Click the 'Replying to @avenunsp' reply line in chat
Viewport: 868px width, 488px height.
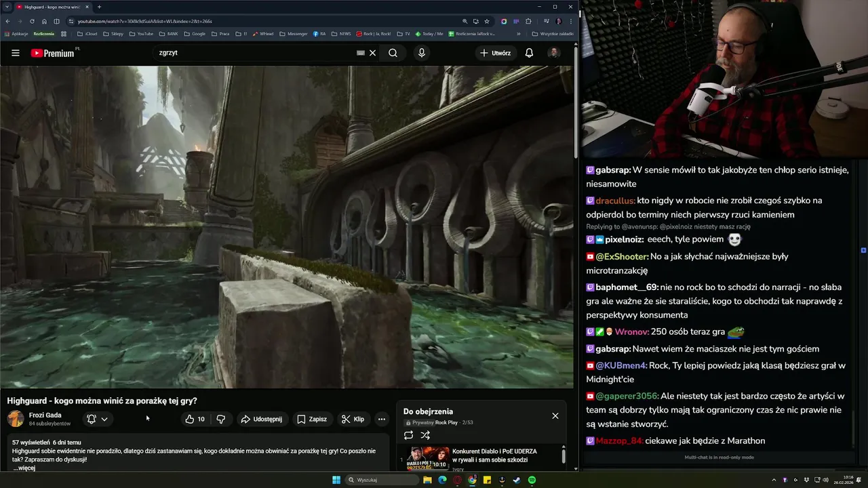pyautogui.click(x=668, y=226)
